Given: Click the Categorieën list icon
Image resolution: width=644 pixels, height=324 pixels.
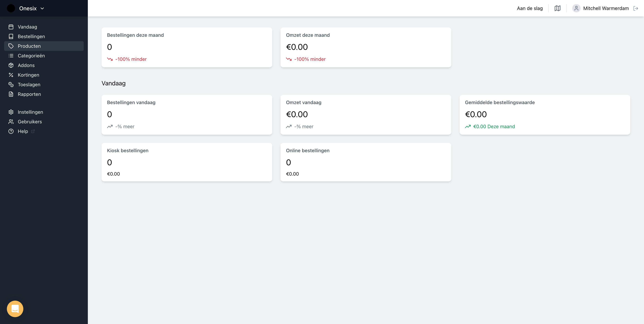Looking at the screenshot, I should pyautogui.click(x=11, y=56).
